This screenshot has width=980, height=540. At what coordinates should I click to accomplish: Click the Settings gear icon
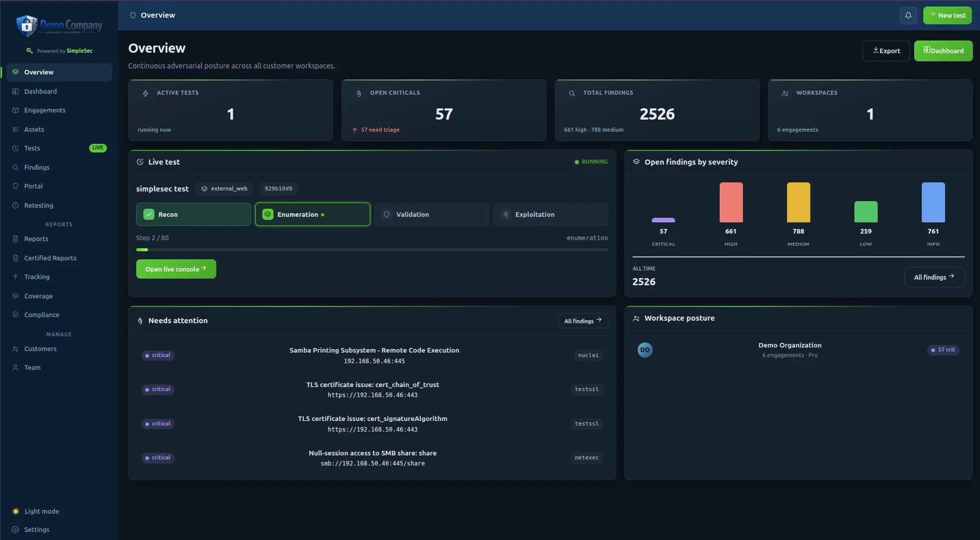point(15,529)
